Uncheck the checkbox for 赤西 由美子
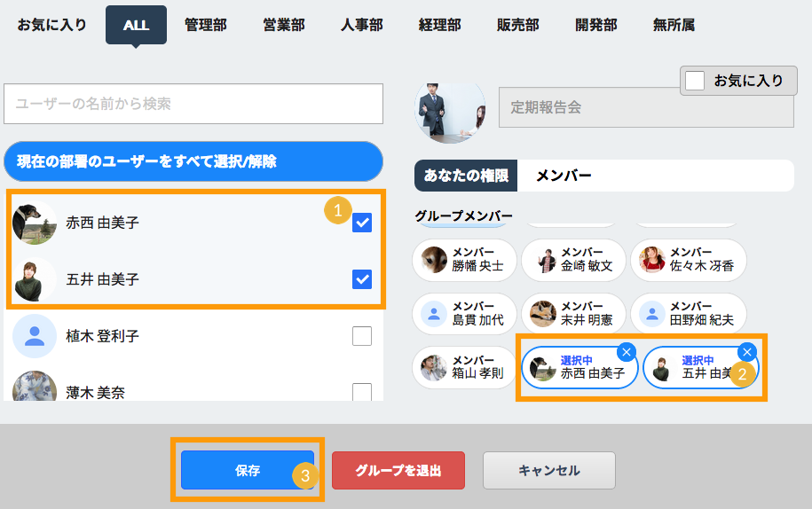This screenshot has height=509, width=812. pyautogui.click(x=362, y=223)
